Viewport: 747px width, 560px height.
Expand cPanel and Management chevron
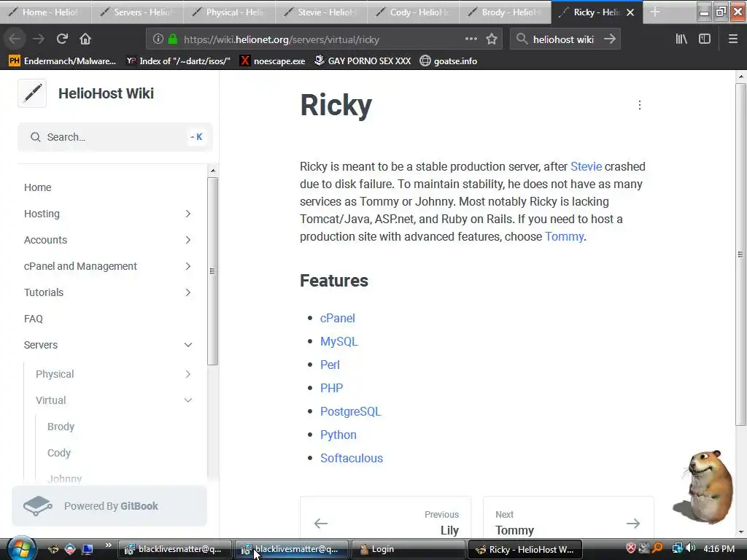(x=188, y=266)
